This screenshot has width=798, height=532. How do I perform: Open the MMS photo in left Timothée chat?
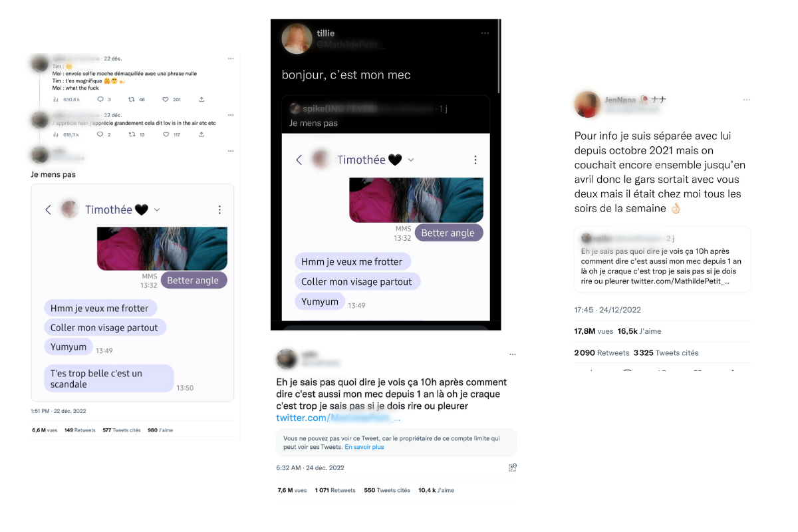[162, 249]
